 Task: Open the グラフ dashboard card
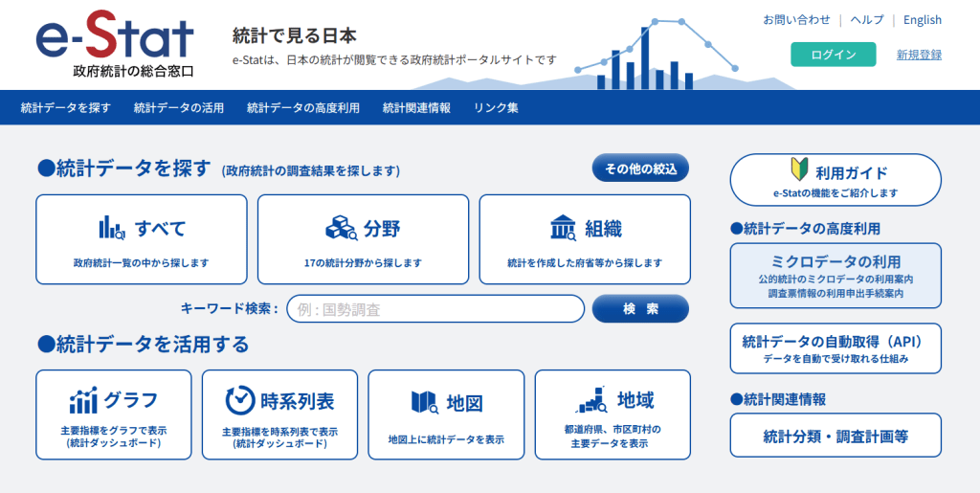pyautogui.click(x=114, y=415)
